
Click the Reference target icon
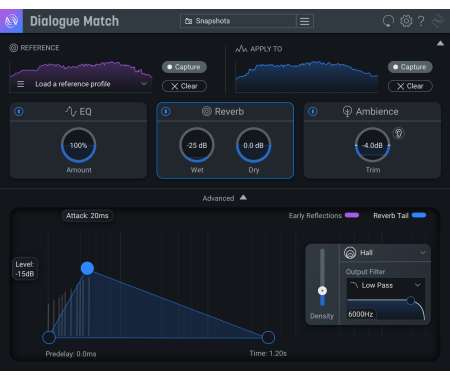click(14, 48)
